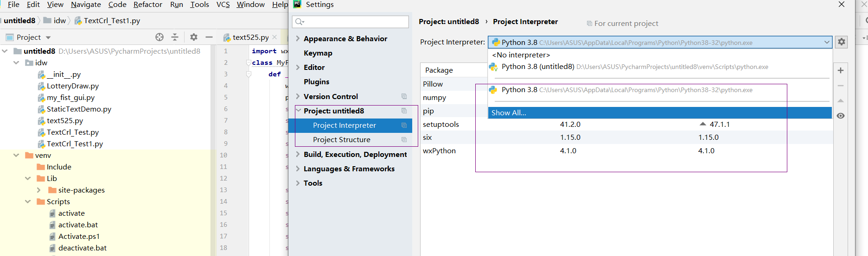Hide the Project panel with minus icon
This screenshot has height=256, width=868.
(209, 37)
